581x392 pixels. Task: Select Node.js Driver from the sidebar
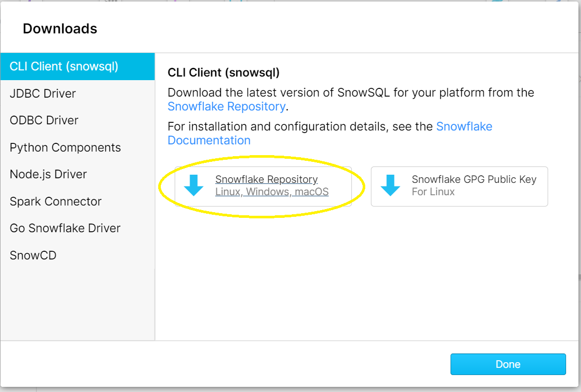(48, 174)
